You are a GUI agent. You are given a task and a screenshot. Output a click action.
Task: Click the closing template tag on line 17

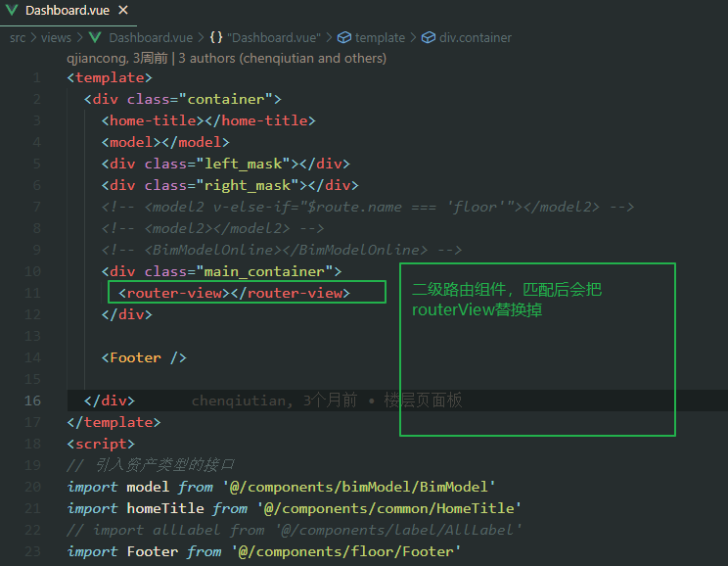click(x=114, y=422)
